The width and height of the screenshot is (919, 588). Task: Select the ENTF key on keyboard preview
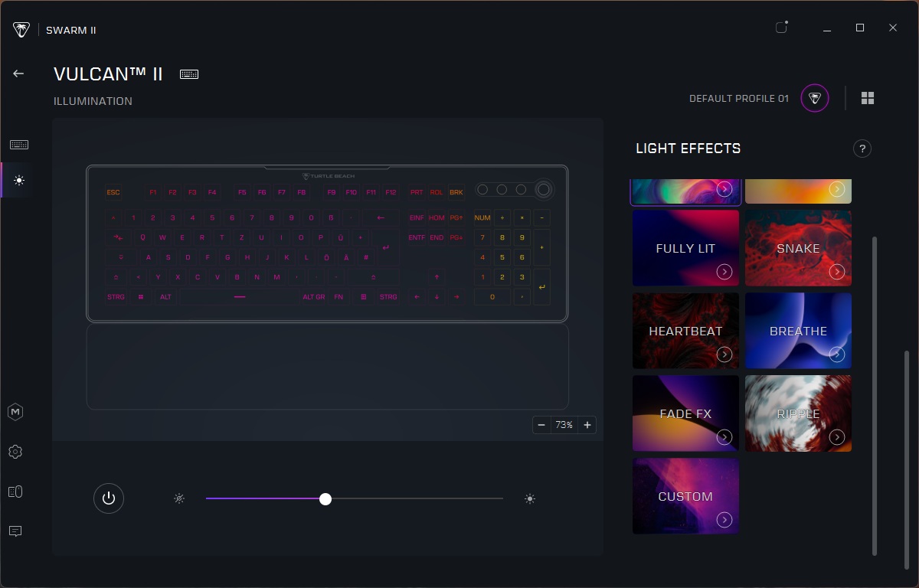pyautogui.click(x=417, y=237)
